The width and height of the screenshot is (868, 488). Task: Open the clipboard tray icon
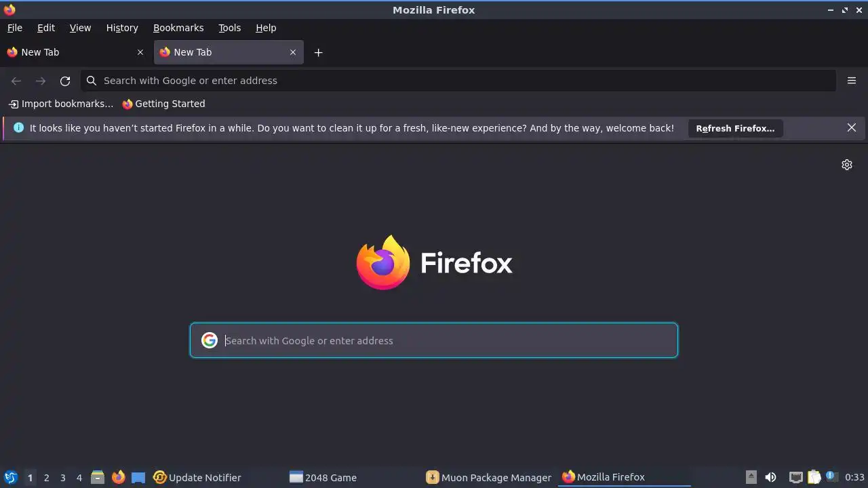[x=814, y=477]
